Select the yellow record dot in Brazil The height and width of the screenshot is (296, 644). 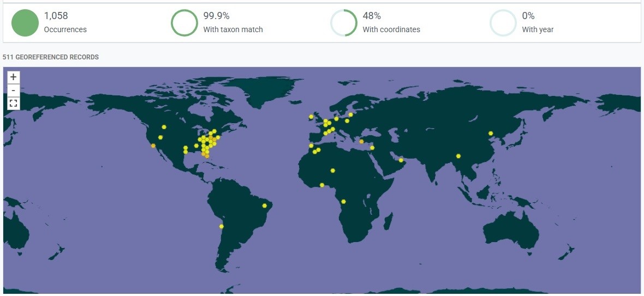coord(265,206)
